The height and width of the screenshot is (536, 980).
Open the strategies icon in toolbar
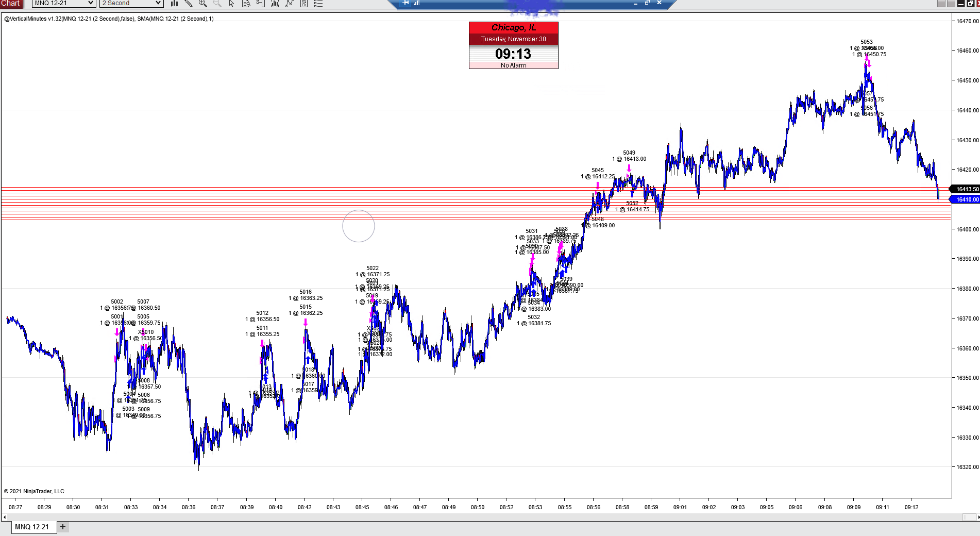304,3
